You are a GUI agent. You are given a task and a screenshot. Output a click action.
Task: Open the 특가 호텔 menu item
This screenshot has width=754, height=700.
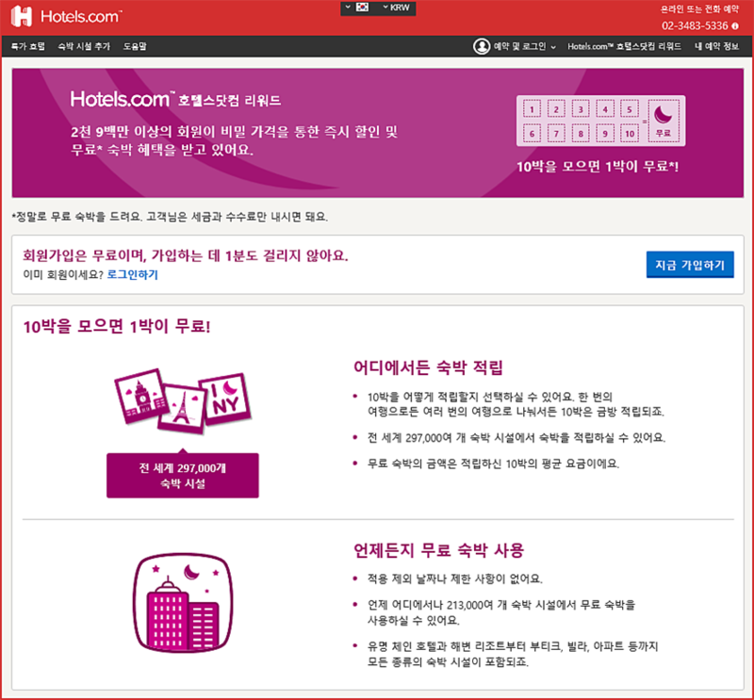tap(27, 46)
